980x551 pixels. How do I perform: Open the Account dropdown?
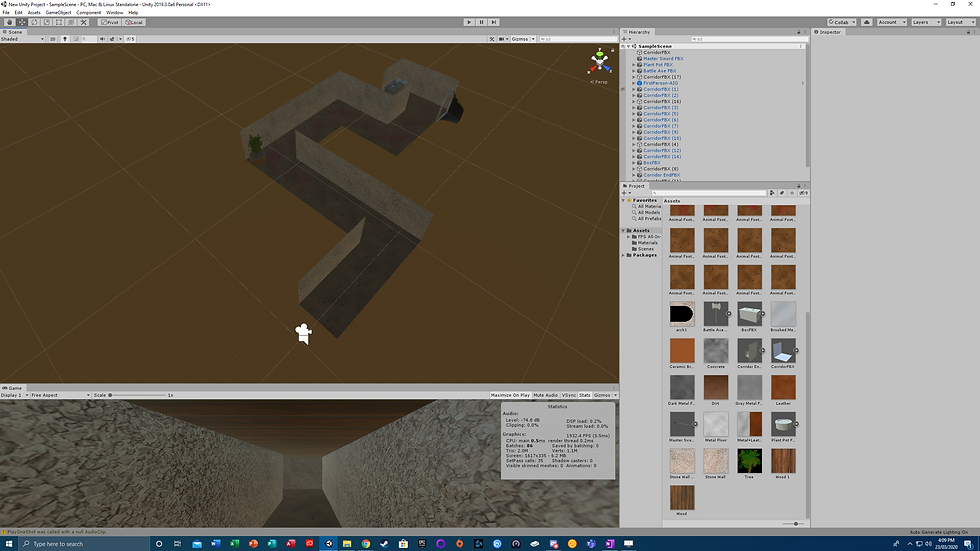tap(891, 22)
